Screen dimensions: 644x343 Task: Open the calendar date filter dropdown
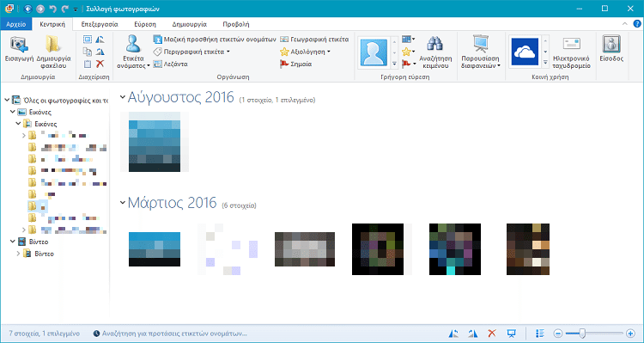[409, 40]
